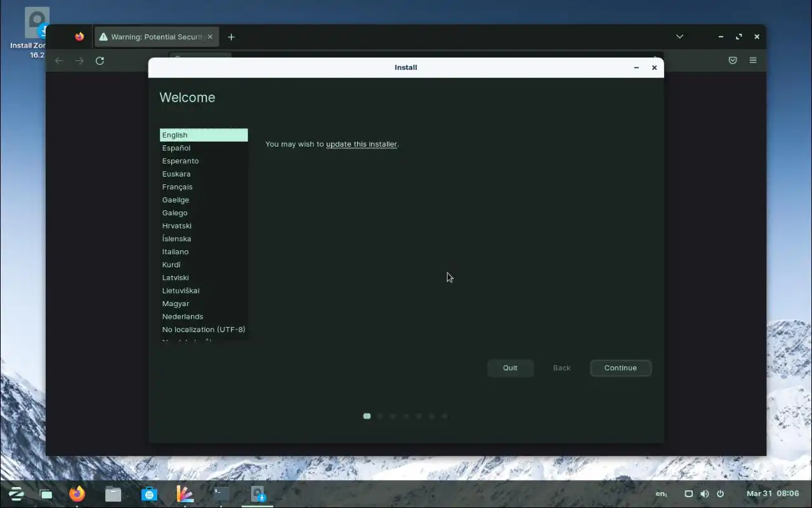Close the Warning: Potential Security tab
The image size is (812, 508).
(x=210, y=37)
